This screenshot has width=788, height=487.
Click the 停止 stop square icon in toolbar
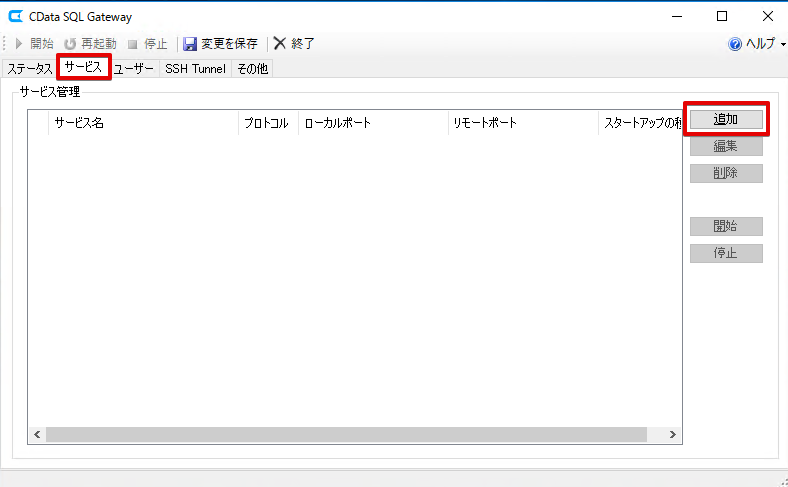133,45
